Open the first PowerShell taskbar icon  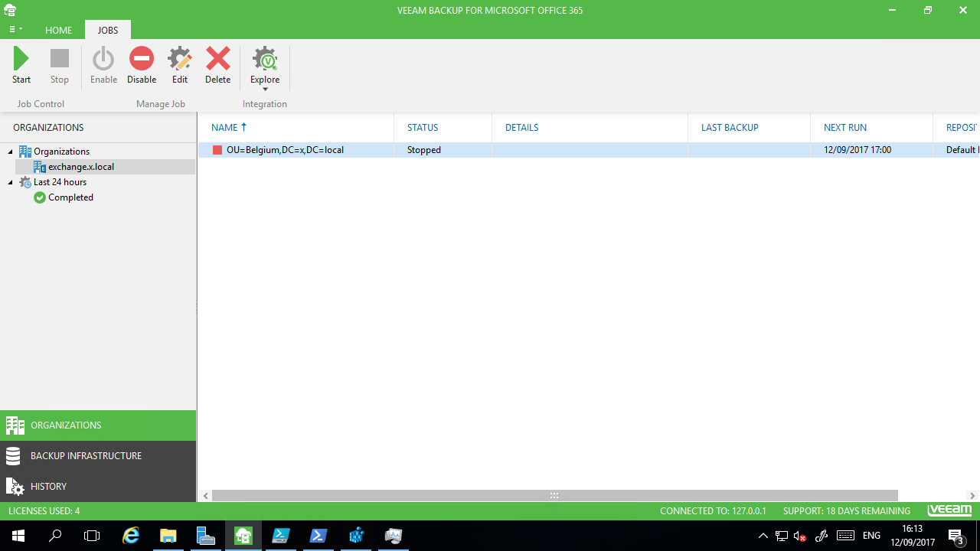(281, 536)
